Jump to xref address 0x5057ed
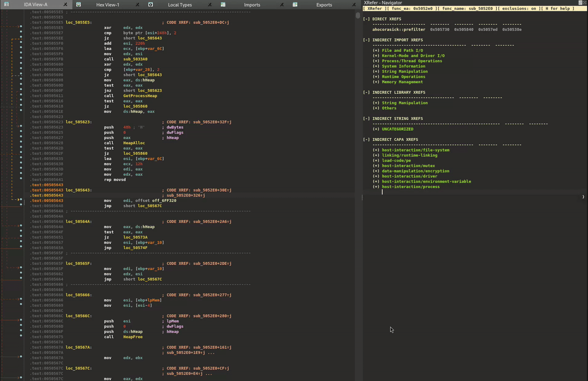This screenshot has height=381, width=588. pyautogui.click(x=488, y=29)
